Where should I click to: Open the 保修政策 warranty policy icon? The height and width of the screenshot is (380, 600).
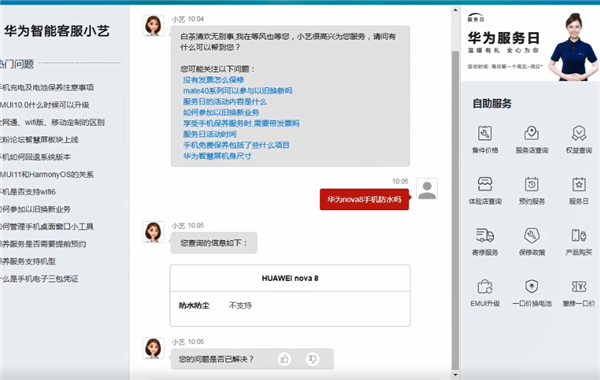[x=532, y=235]
